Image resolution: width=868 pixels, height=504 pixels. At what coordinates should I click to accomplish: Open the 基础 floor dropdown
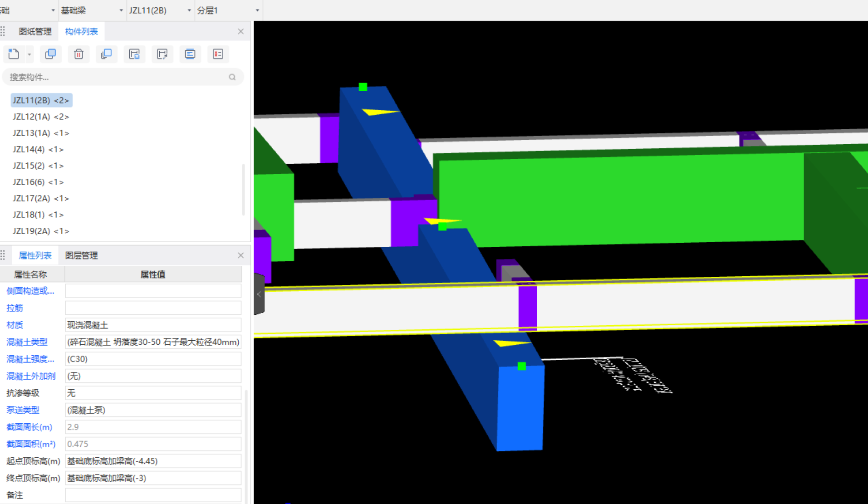(x=28, y=10)
